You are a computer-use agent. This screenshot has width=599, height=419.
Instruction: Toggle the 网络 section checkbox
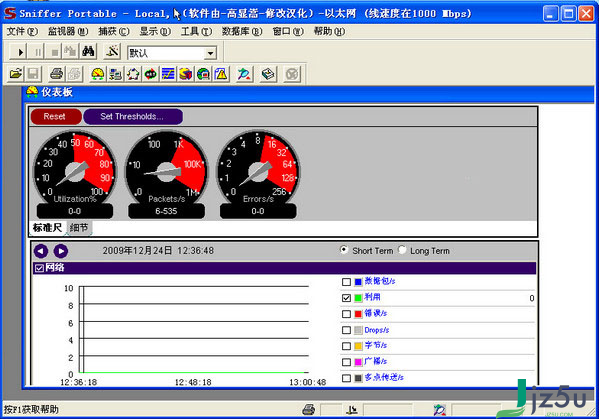coord(39,268)
